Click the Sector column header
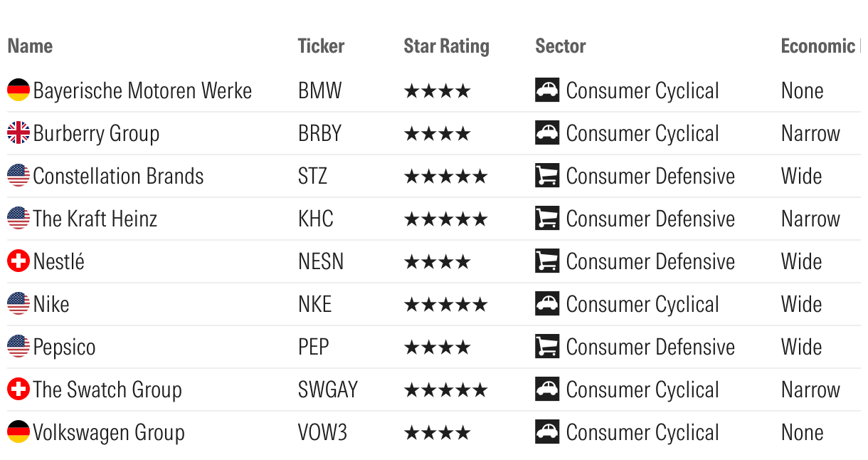 coord(560,46)
